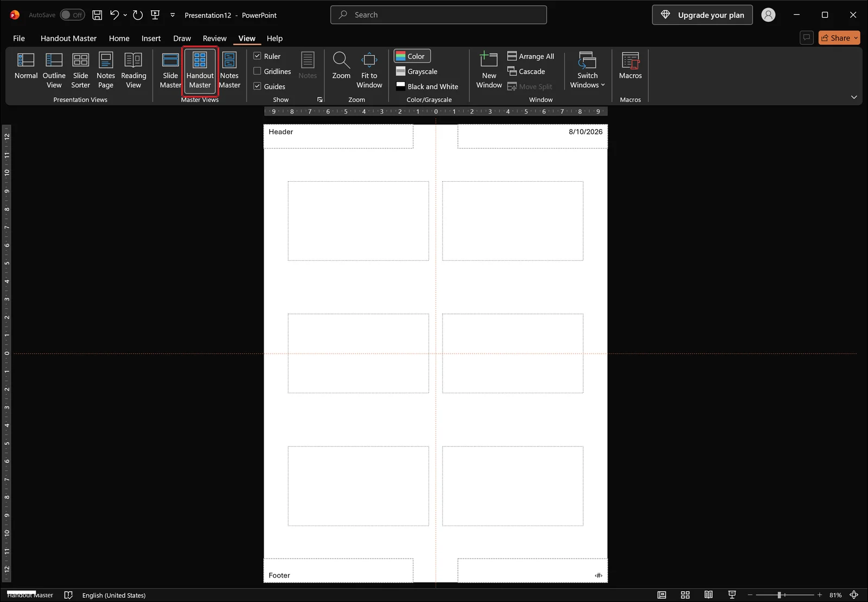This screenshot has width=868, height=602.
Task: Check accessibility spelling status icon
Action: coord(68,595)
